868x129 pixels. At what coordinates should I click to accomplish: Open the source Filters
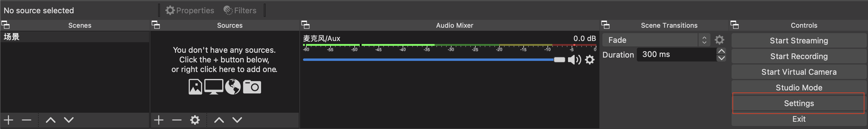pos(240,11)
